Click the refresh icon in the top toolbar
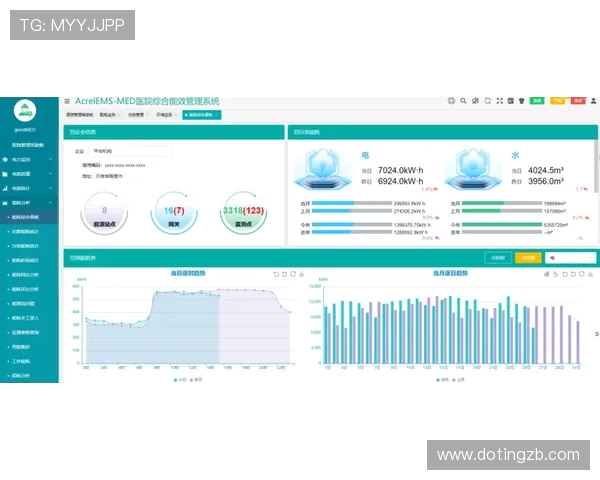Viewport: 600px width, 480px height. click(x=487, y=101)
